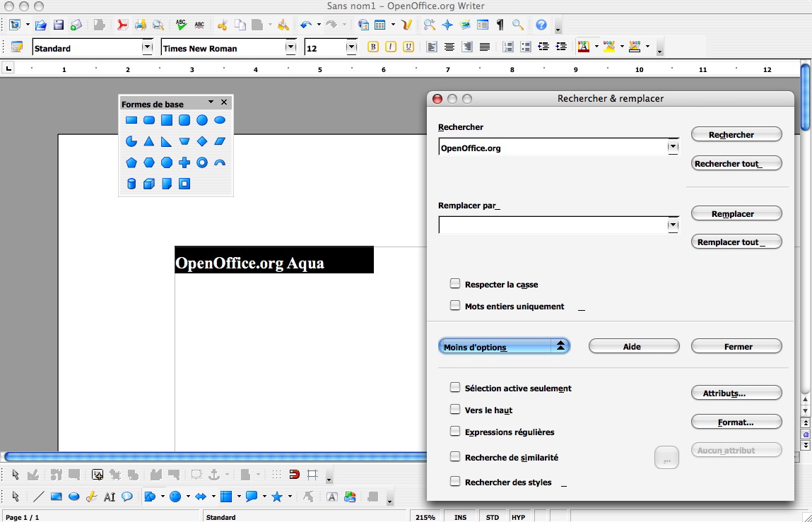The width and height of the screenshot is (812, 522).
Task: Toggle Recherche de similarité checkbox
Action: 454,457
